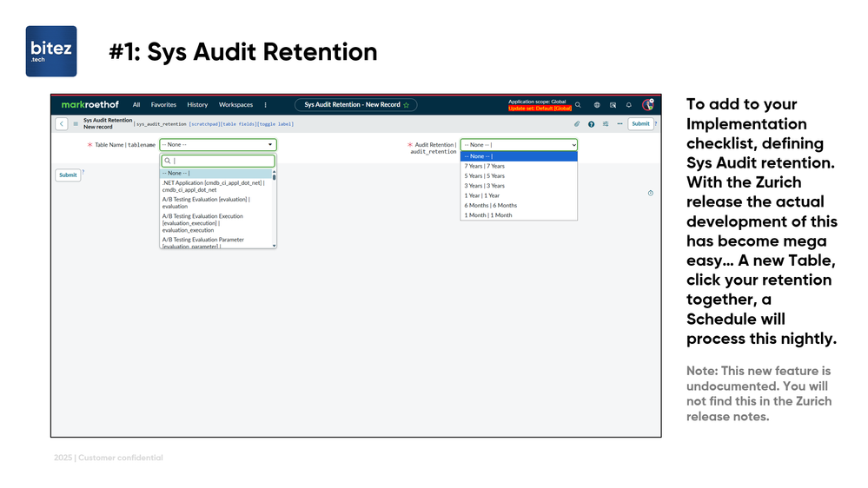The height and width of the screenshot is (488, 868).
Task: Select 6 Months retention option
Action: [519, 205]
